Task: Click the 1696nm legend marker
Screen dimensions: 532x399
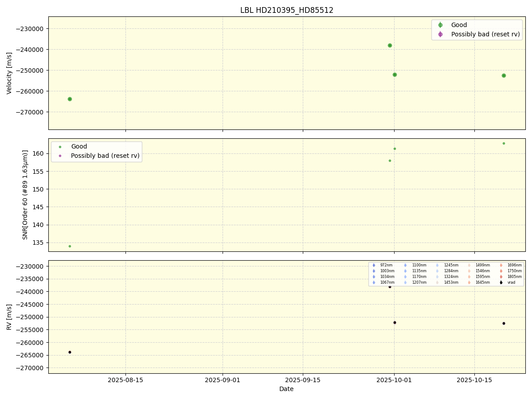Action: coord(501,265)
